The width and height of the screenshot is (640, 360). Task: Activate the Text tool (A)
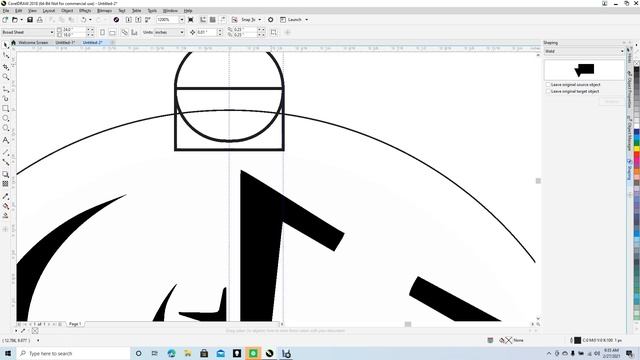click(6, 140)
